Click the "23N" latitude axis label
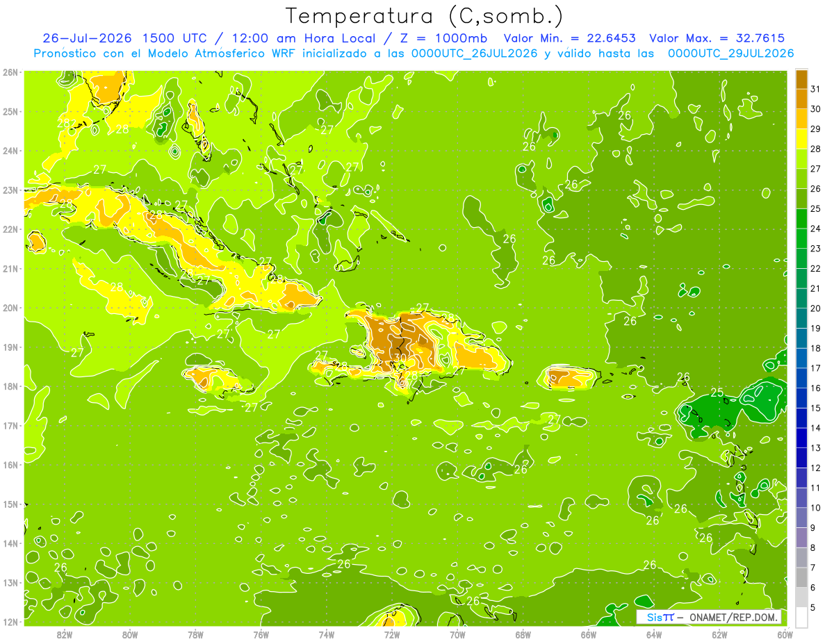 (x=10, y=190)
